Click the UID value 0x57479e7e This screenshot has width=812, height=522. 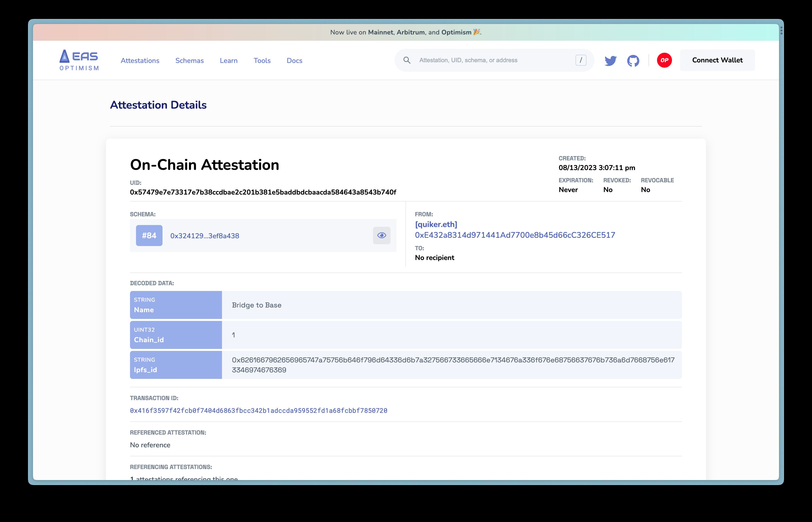pyautogui.click(x=263, y=192)
